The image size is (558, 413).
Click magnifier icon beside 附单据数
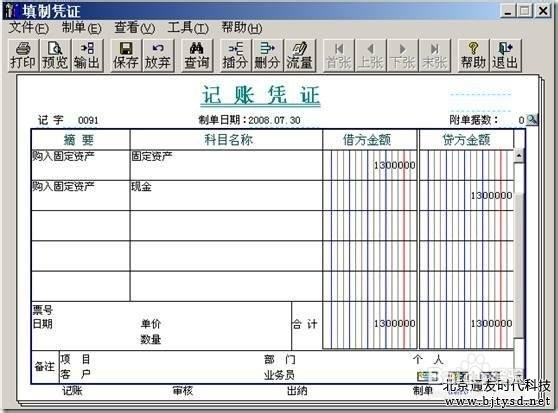pos(532,120)
